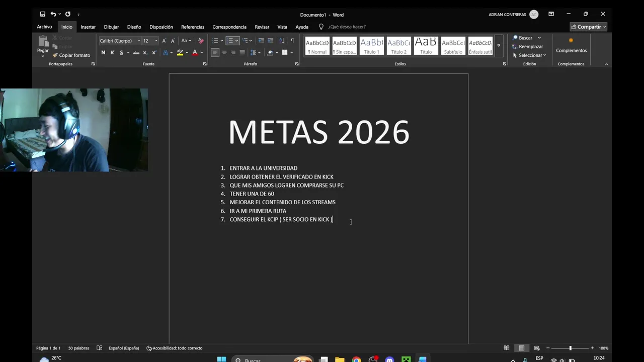
Task: Open Seleccionar dropdown in Edición
Action: [529, 55]
